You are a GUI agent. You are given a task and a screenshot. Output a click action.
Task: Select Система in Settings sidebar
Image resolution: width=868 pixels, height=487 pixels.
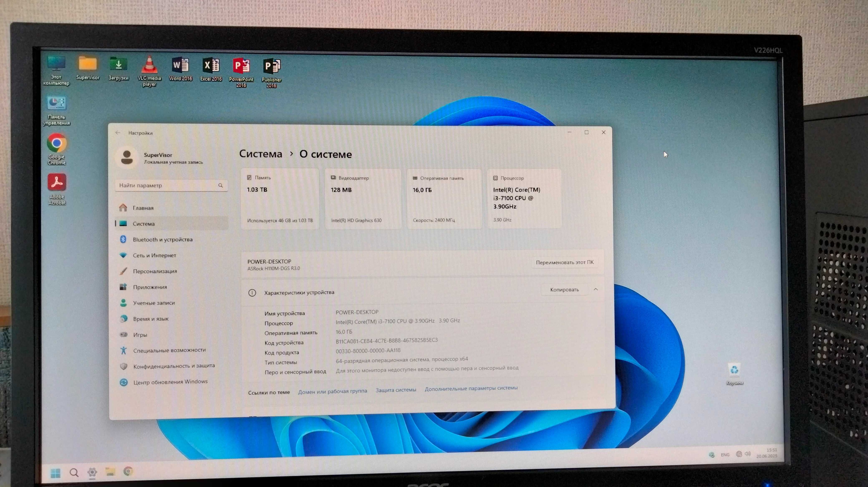pyautogui.click(x=172, y=223)
